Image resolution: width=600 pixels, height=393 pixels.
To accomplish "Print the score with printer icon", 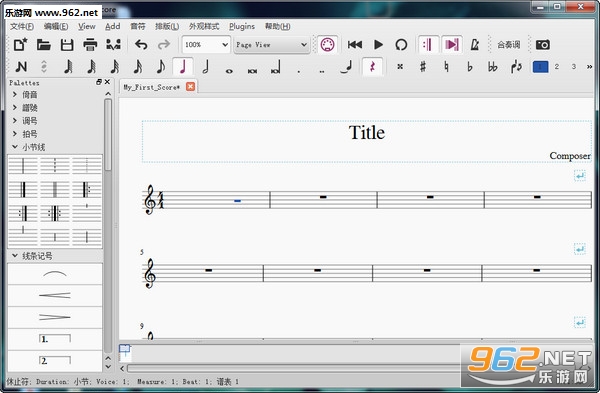I will 90,45.
